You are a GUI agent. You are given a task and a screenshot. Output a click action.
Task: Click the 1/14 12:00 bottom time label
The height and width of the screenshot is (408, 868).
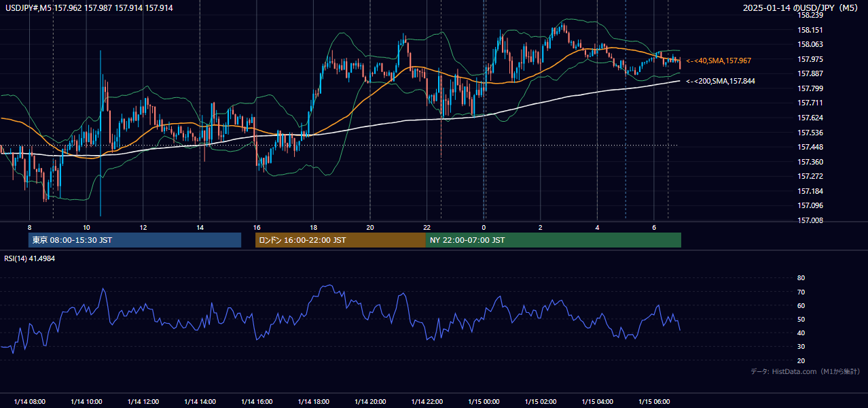(x=143, y=402)
